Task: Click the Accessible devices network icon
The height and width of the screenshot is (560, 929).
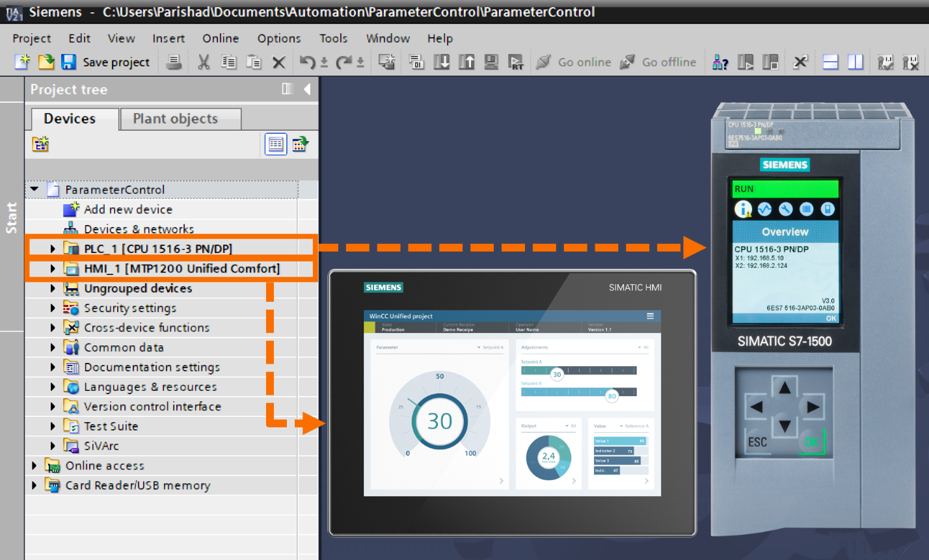Action: pyautogui.click(x=720, y=62)
